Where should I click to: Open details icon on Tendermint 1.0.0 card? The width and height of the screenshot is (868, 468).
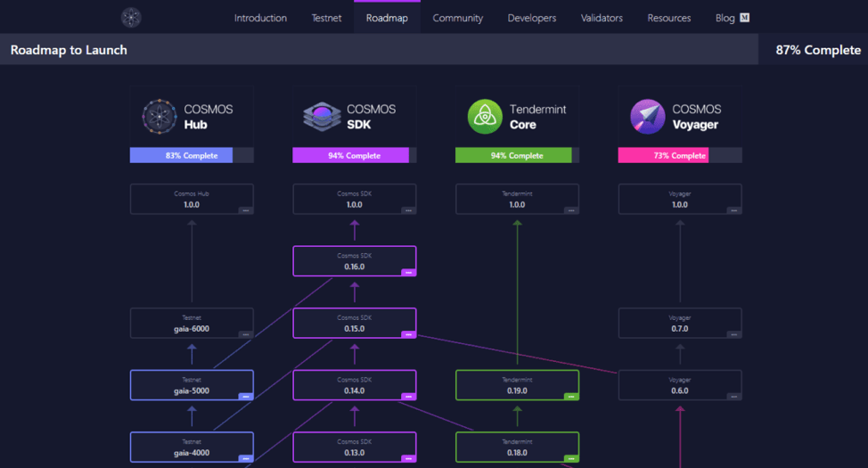tap(570, 210)
